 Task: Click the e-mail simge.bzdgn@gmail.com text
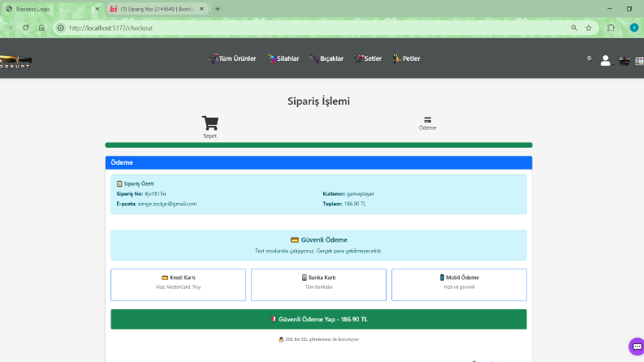(x=167, y=204)
